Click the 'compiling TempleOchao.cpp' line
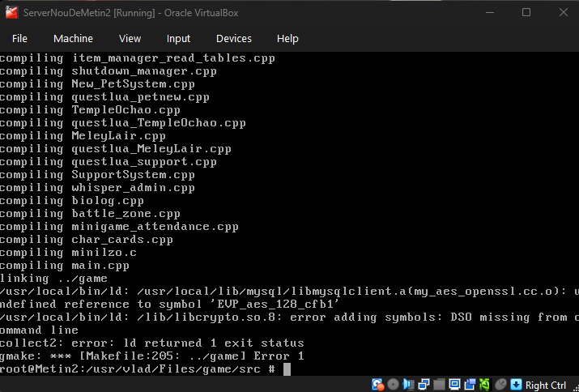 90,110
